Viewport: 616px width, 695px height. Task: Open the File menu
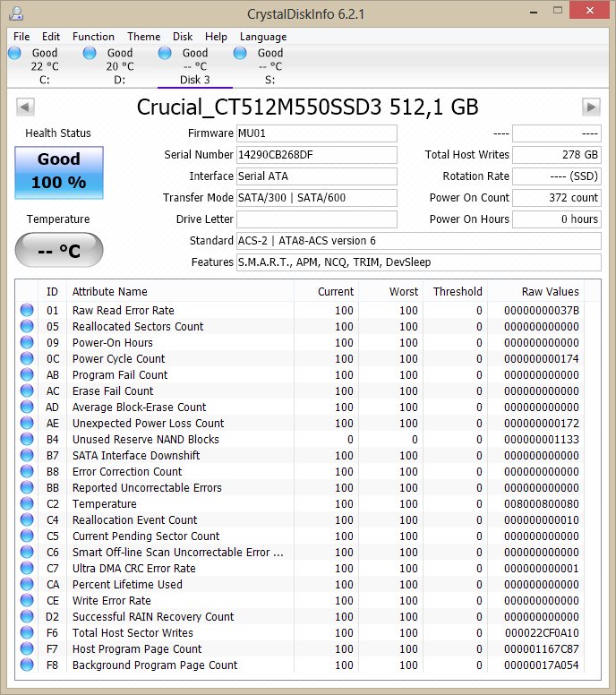[x=21, y=37]
